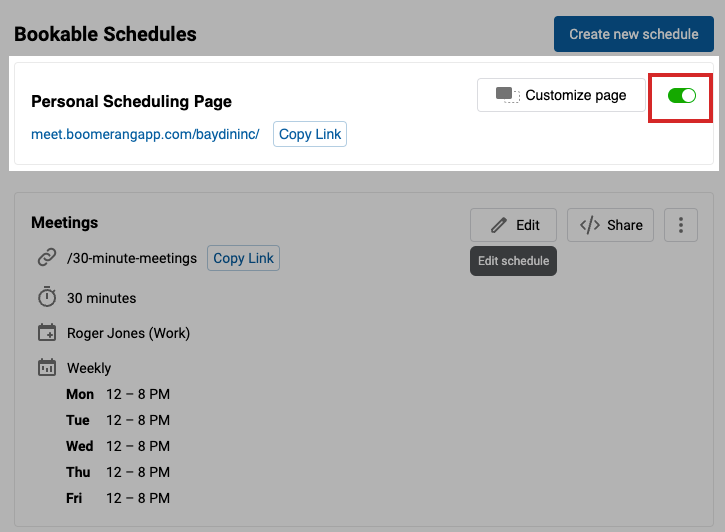This screenshot has height=532, width=725.
Task: Toggle the Personal Scheduling Page switch off
Action: click(682, 96)
